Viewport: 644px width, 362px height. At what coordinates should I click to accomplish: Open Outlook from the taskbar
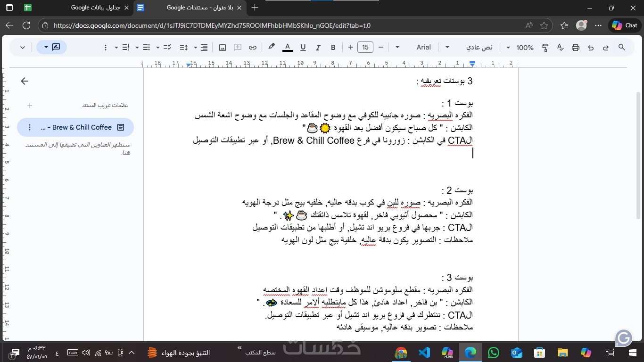point(517,352)
